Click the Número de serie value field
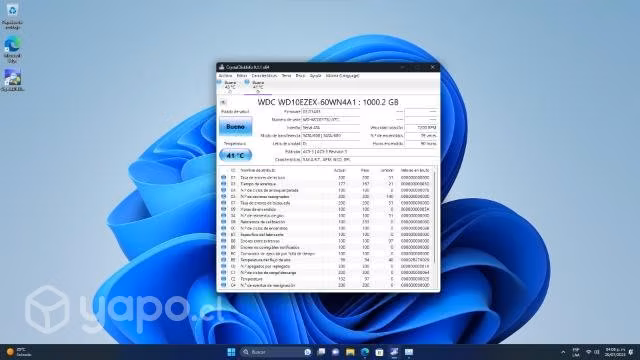 [331, 120]
